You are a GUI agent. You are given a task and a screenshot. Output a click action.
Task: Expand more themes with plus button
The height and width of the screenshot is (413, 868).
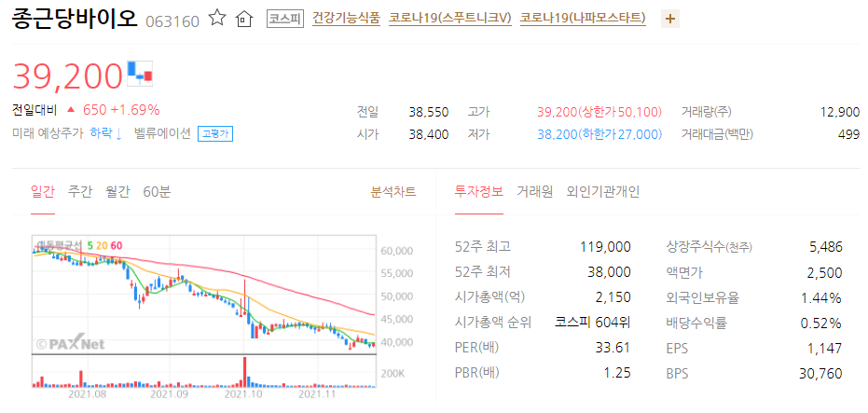pyautogui.click(x=669, y=20)
